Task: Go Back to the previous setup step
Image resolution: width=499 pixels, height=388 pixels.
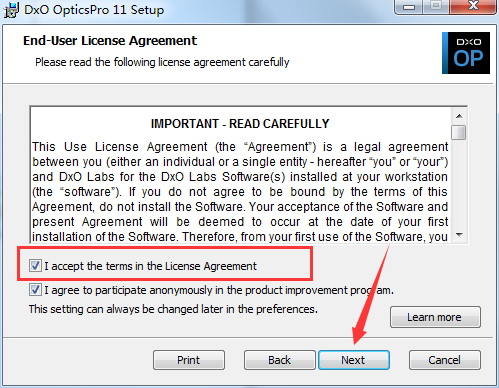Action: [279, 360]
